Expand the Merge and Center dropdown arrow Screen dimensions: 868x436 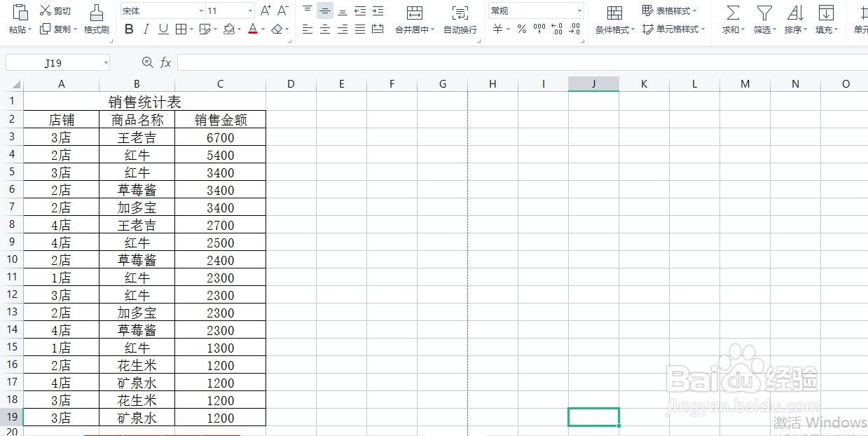(x=433, y=30)
